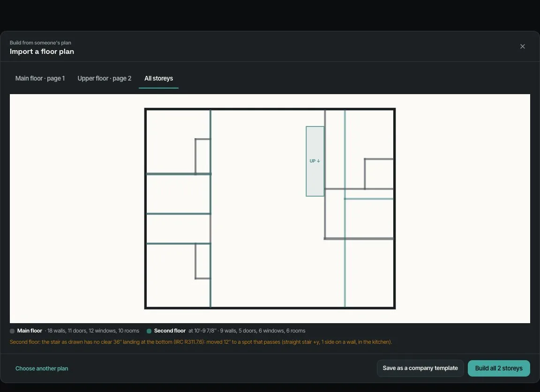This screenshot has height=392, width=540.
Task: Click the Second floor legend label
Action: tap(170, 331)
